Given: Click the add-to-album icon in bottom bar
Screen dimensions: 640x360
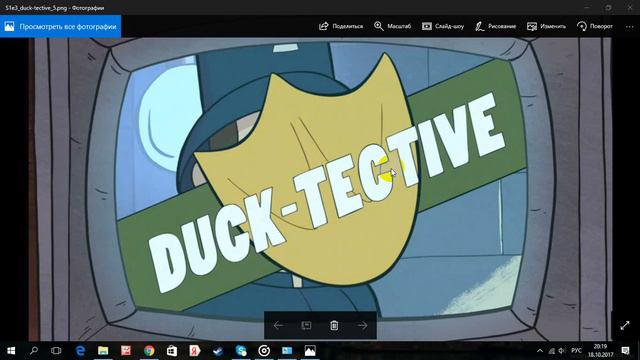Looking at the screenshot, I should (x=306, y=325).
